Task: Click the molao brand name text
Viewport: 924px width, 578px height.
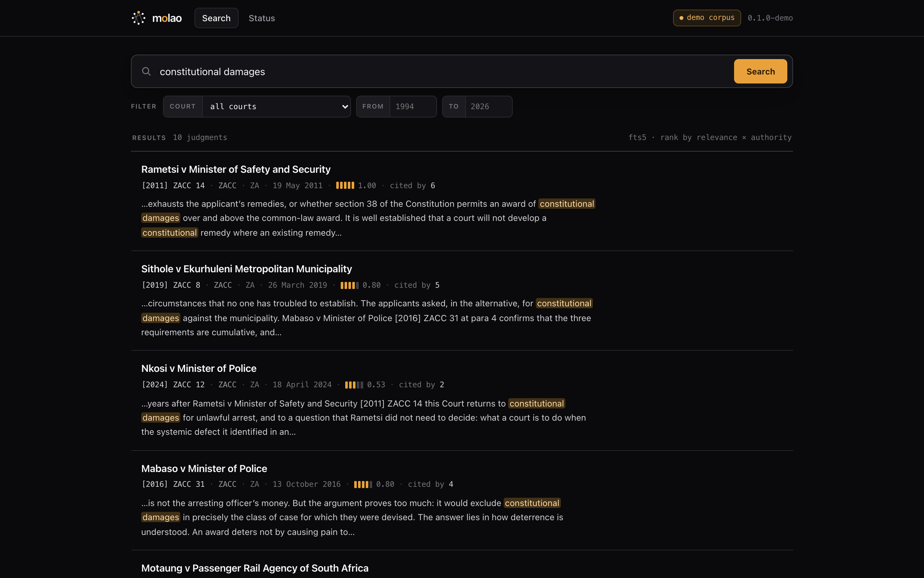Action: 167,18
